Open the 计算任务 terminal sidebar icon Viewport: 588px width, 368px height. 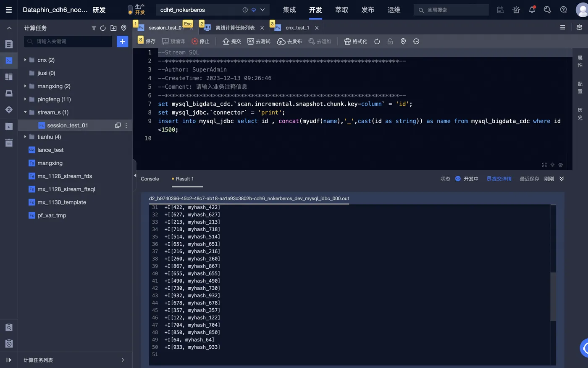9,60
